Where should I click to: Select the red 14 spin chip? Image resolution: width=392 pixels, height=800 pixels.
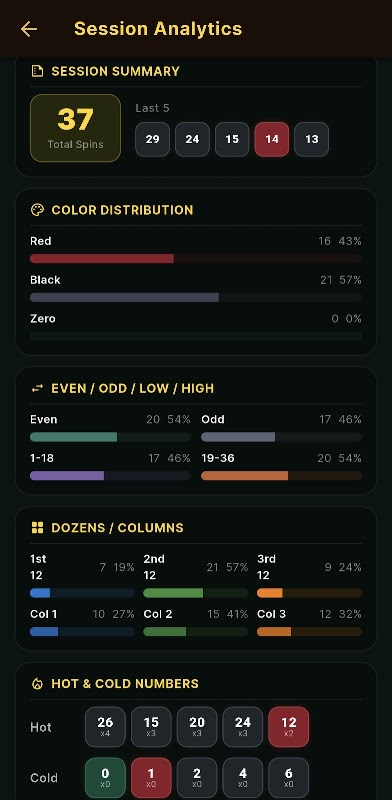272,139
